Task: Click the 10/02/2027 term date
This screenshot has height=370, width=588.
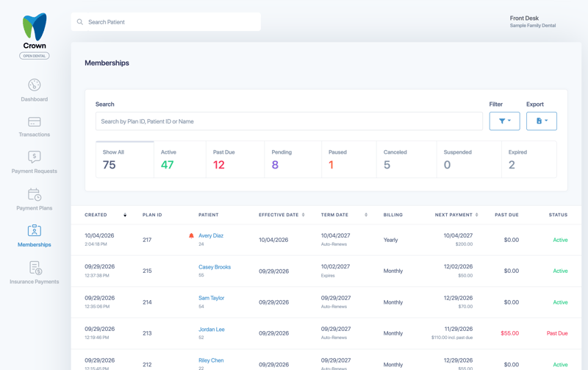Action: 335,266
